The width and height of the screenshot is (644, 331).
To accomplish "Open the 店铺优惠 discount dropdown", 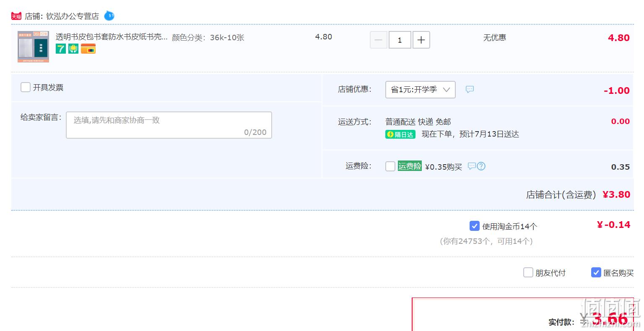I will pos(421,90).
